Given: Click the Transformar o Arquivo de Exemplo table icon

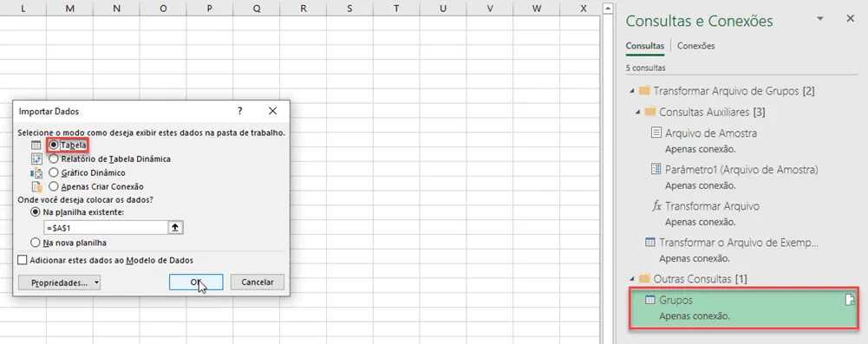Looking at the screenshot, I should click(650, 243).
